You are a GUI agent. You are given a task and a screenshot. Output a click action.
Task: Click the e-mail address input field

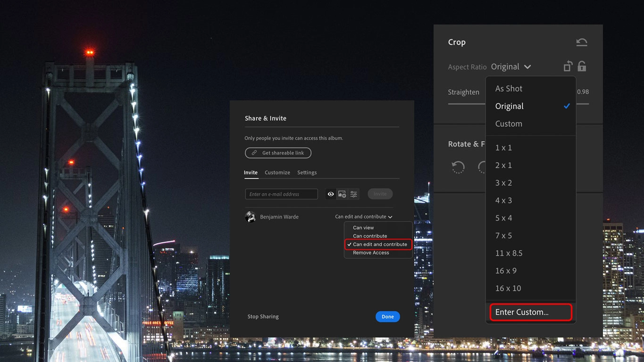click(282, 194)
